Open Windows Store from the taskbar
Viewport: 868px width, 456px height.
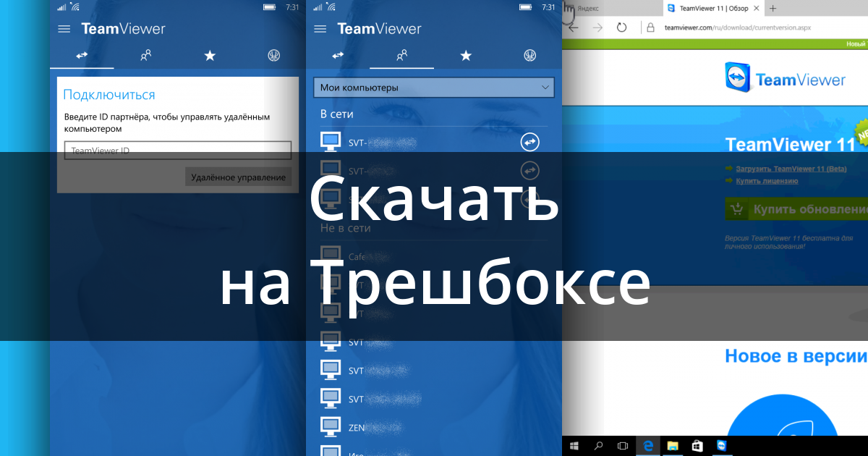(697, 446)
